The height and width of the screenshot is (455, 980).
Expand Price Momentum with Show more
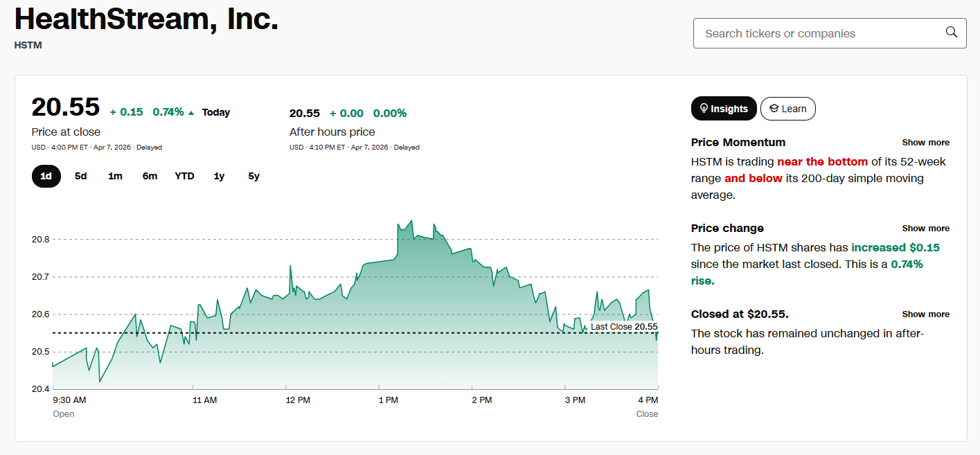point(925,143)
